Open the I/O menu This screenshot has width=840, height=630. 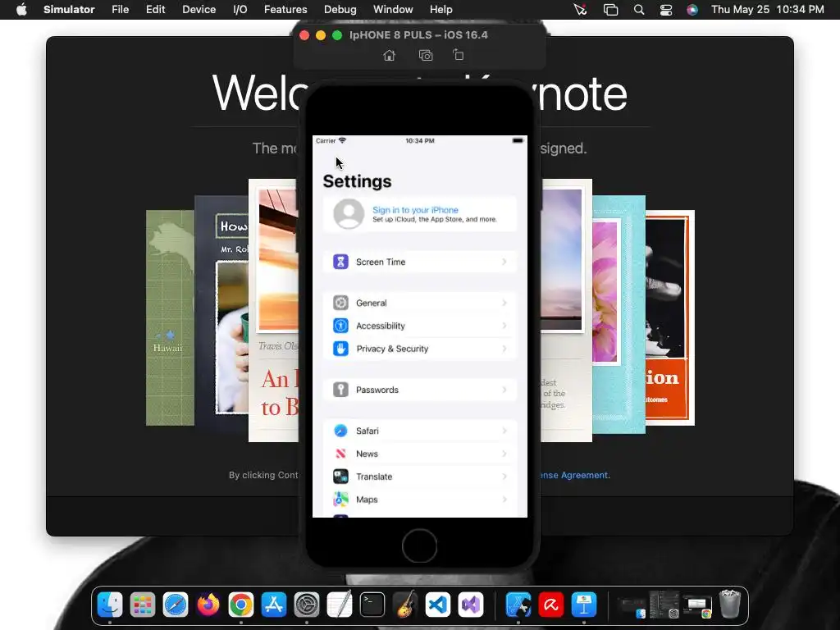click(x=240, y=10)
